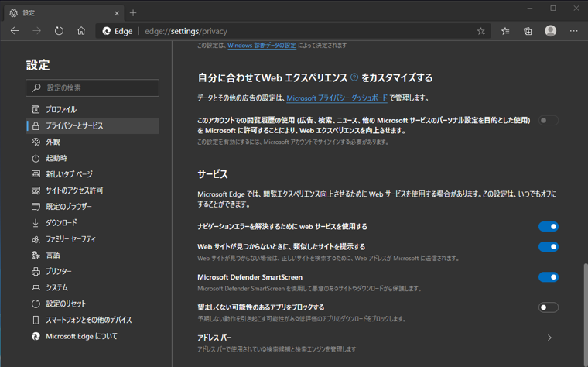Click the 起動時 power icon
This screenshot has height=367, width=588.
36,159
